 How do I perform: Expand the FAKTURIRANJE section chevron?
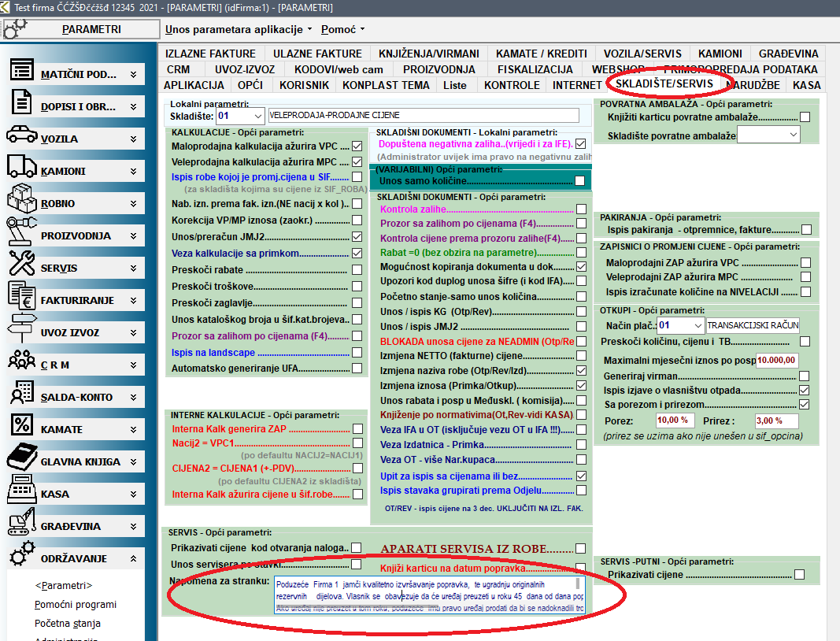tap(133, 301)
